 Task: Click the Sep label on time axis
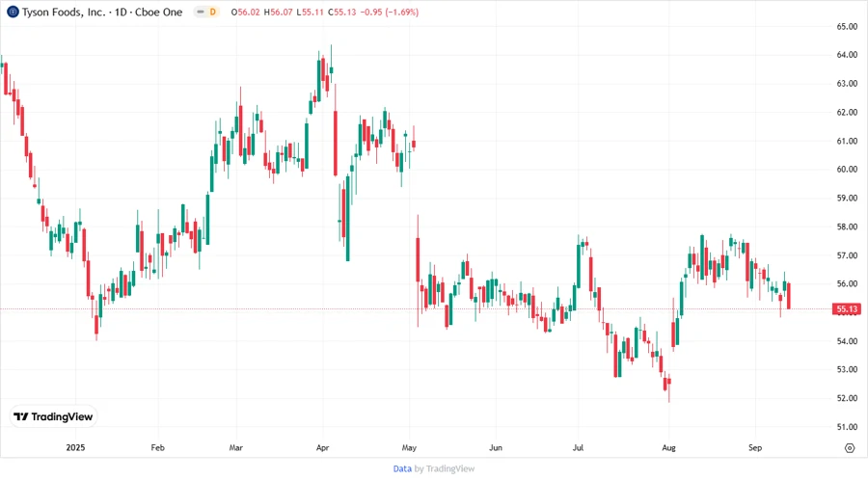coord(755,447)
